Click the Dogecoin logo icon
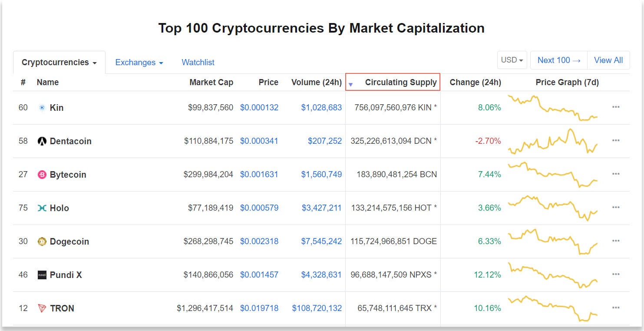Screen dimensions: 644x331 [x=42, y=242]
